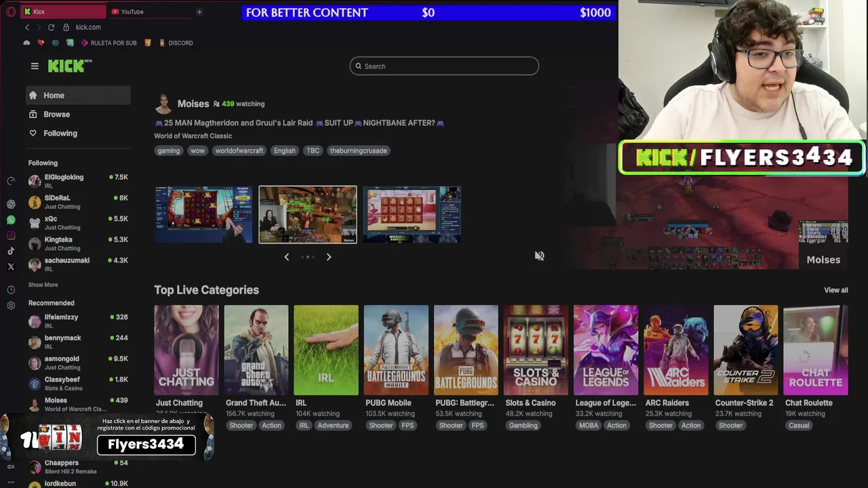Click Moises streamer avatar in featured header
Image resolution: width=868 pixels, height=488 pixels.
coord(163,104)
